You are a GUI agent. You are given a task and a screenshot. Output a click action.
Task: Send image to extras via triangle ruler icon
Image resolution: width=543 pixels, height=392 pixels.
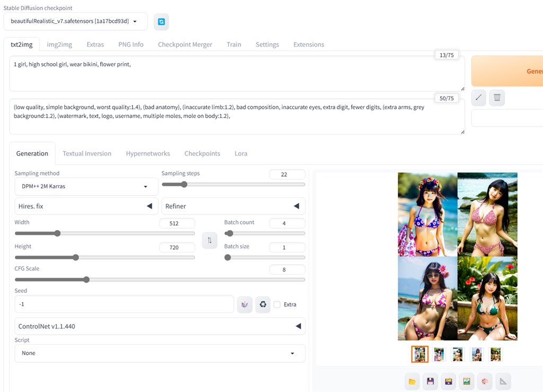[x=503, y=381]
